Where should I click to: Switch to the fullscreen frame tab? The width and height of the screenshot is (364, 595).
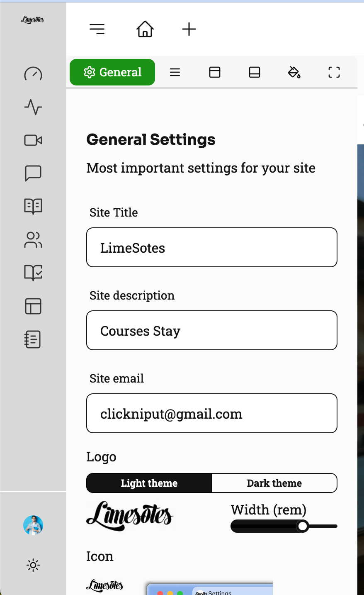coord(334,72)
